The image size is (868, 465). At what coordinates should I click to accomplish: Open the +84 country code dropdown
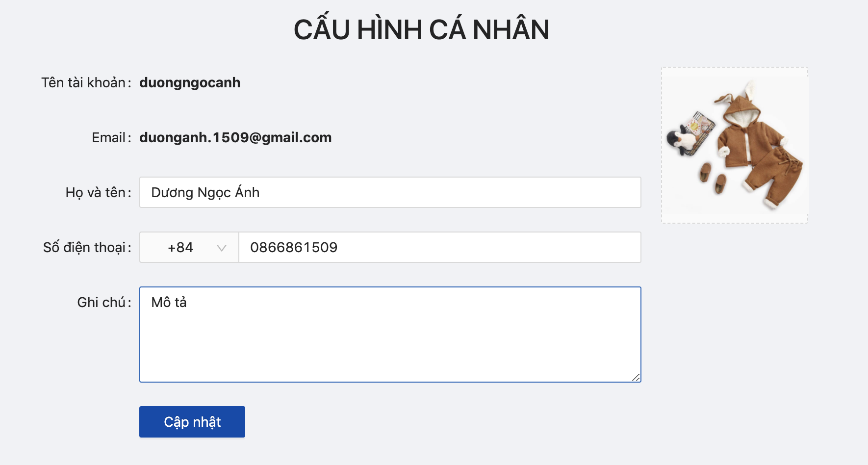click(x=189, y=247)
